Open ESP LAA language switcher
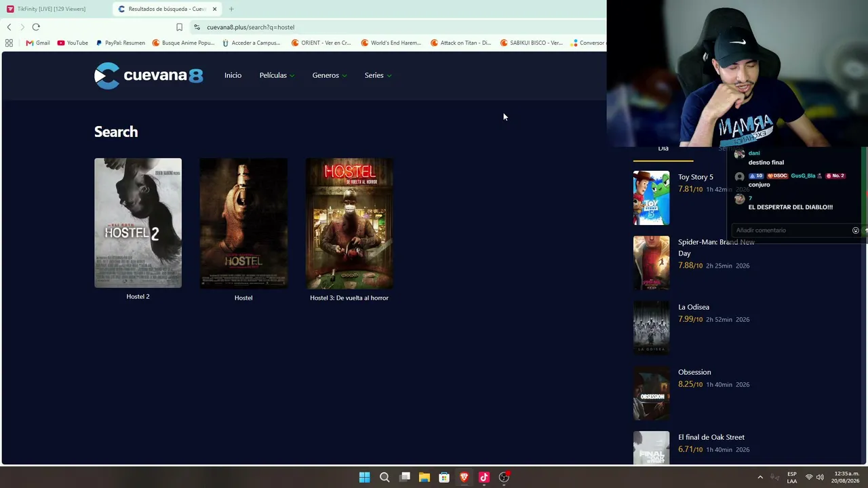The image size is (868, 488). pos(792,477)
